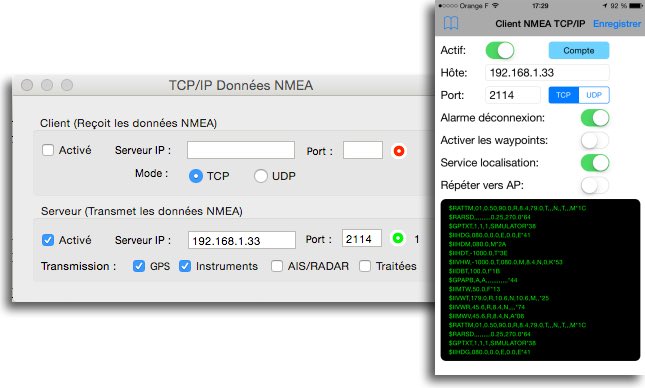The image size is (645, 388).
Task: Click the Serveur Port field showing 2114
Action: coord(362,238)
